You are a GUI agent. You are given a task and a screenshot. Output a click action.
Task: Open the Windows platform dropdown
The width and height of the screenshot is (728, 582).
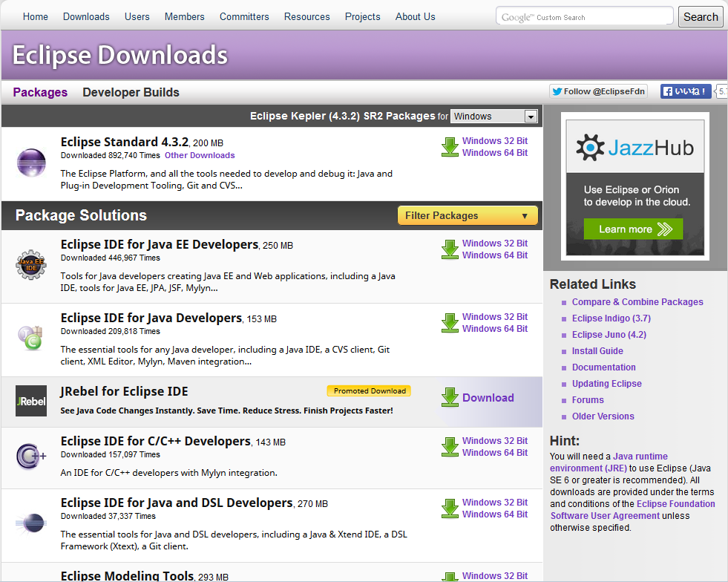[493, 117]
